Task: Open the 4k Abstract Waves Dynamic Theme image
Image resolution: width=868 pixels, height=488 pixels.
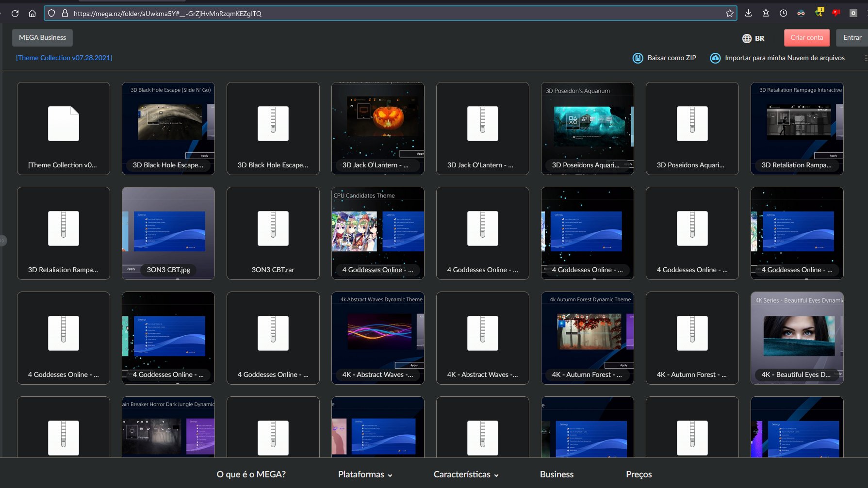Action: click(378, 338)
